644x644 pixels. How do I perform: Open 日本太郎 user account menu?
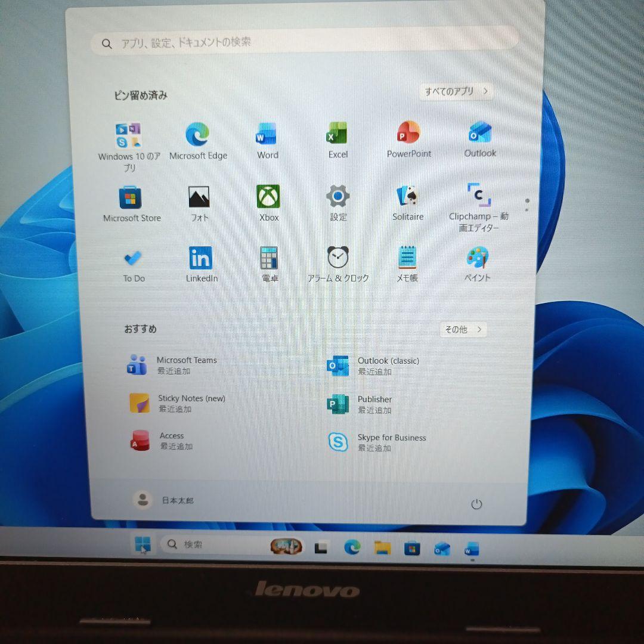tap(163, 500)
